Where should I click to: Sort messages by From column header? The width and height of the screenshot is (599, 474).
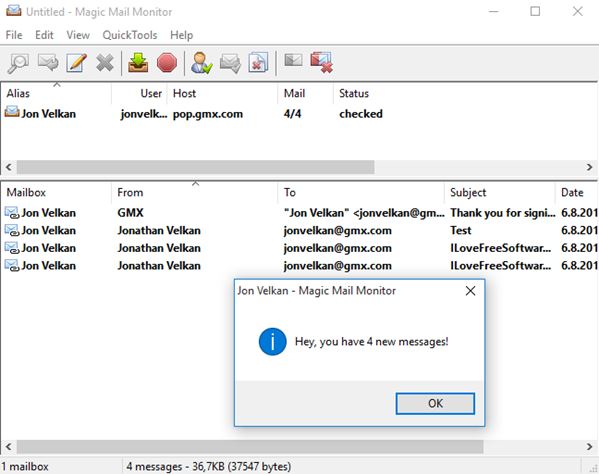click(195, 192)
